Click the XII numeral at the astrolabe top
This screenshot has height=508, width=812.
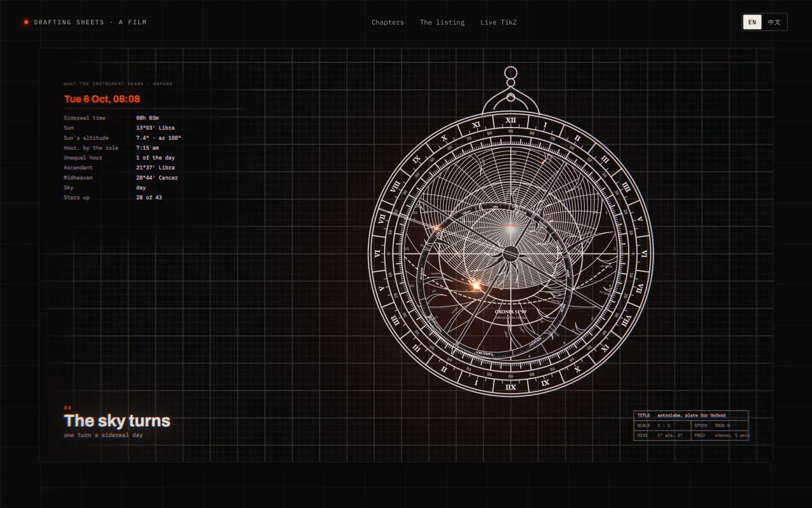click(511, 120)
